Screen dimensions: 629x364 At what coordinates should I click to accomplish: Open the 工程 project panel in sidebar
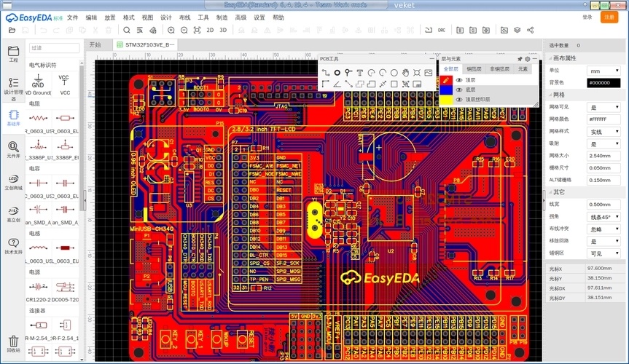pos(13,54)
